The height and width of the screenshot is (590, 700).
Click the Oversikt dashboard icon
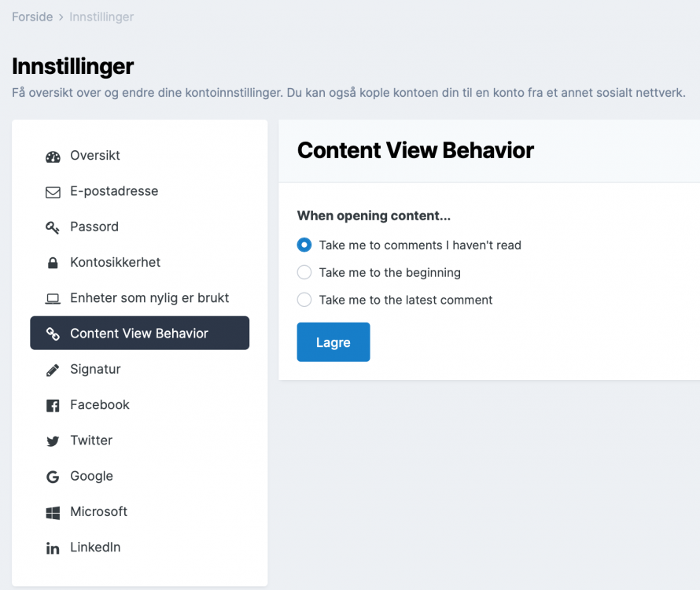click(x=53, y=157)
